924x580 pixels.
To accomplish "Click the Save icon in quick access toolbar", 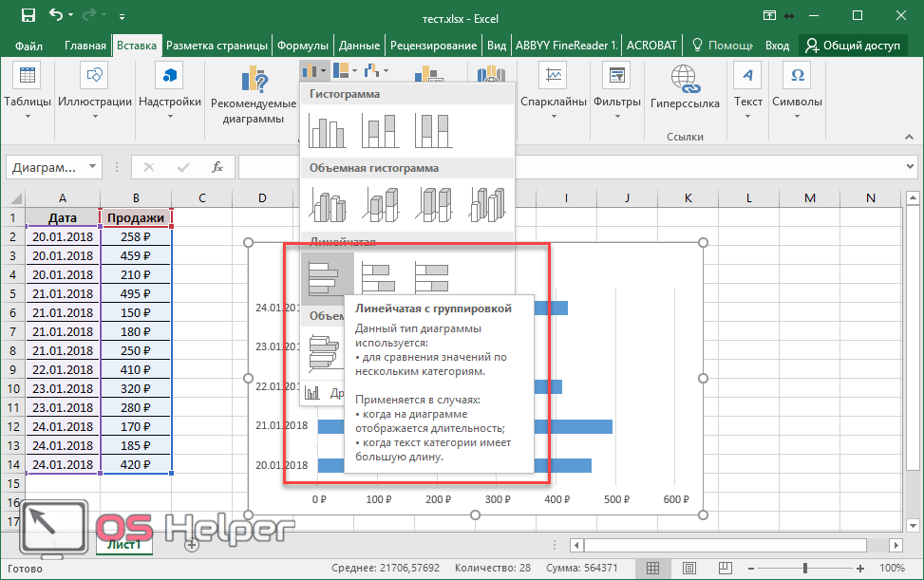I will click(x=28, y=16).
